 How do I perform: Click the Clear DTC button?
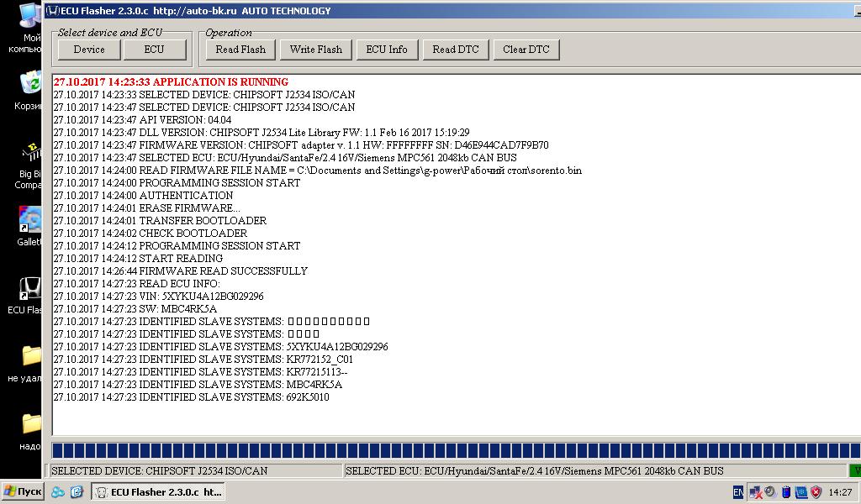526,50
